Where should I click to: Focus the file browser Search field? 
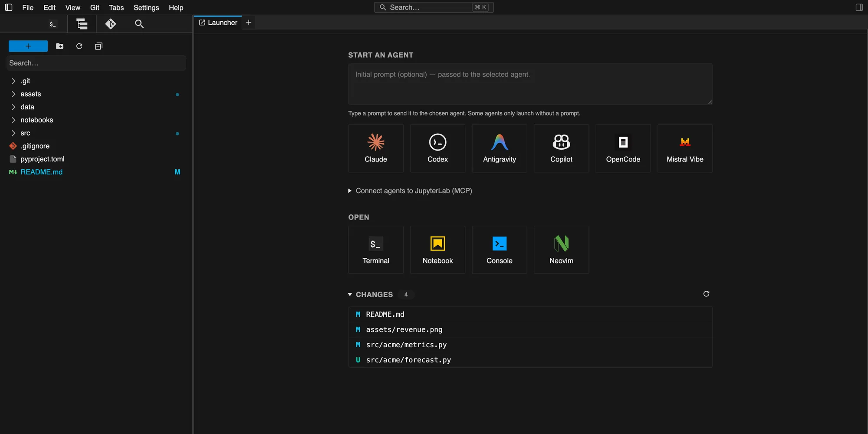96,63
